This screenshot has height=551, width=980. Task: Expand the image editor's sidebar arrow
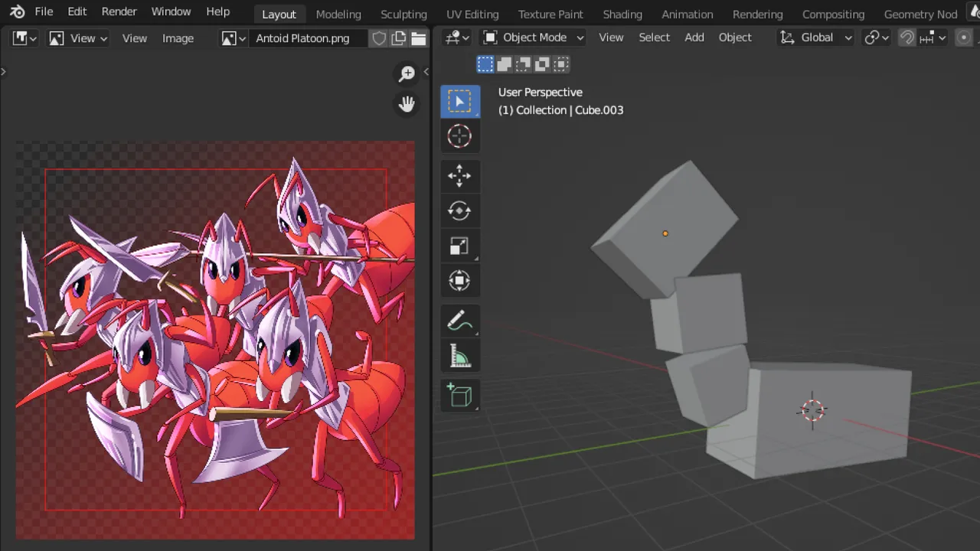coord(426,71)
